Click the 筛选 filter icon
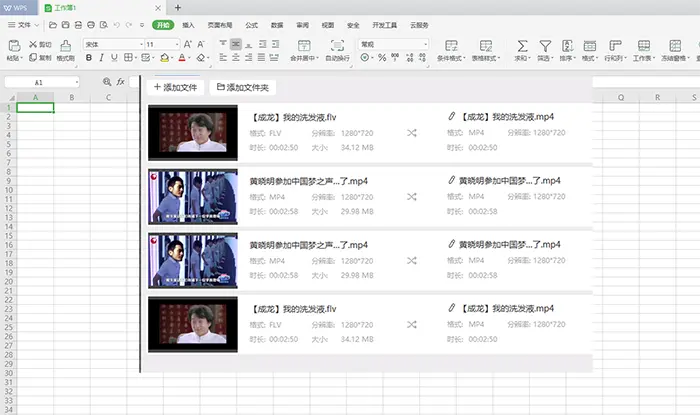The width and height of the screenshot is (700, 415). pyautogui.click(x=545, y=46)
